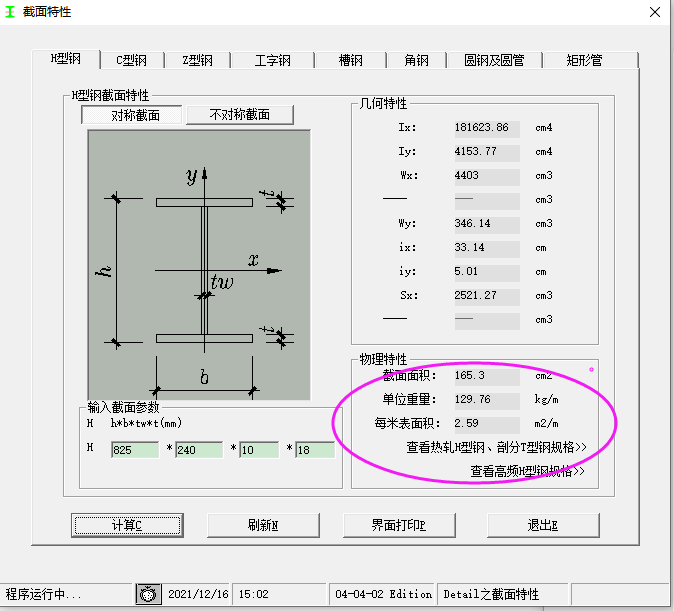Click the b input field showing 240
This screenshot has width=674, height=611.
pos(199,450)
